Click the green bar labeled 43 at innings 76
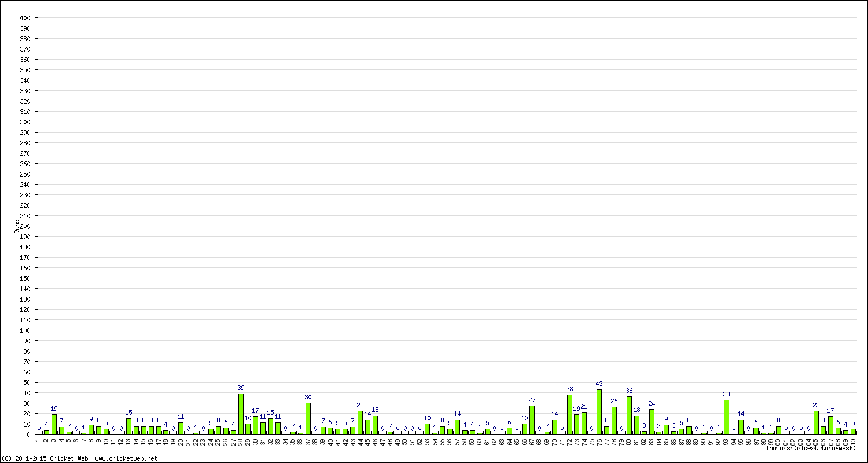 pyautogui.click(x=599, y=411)
